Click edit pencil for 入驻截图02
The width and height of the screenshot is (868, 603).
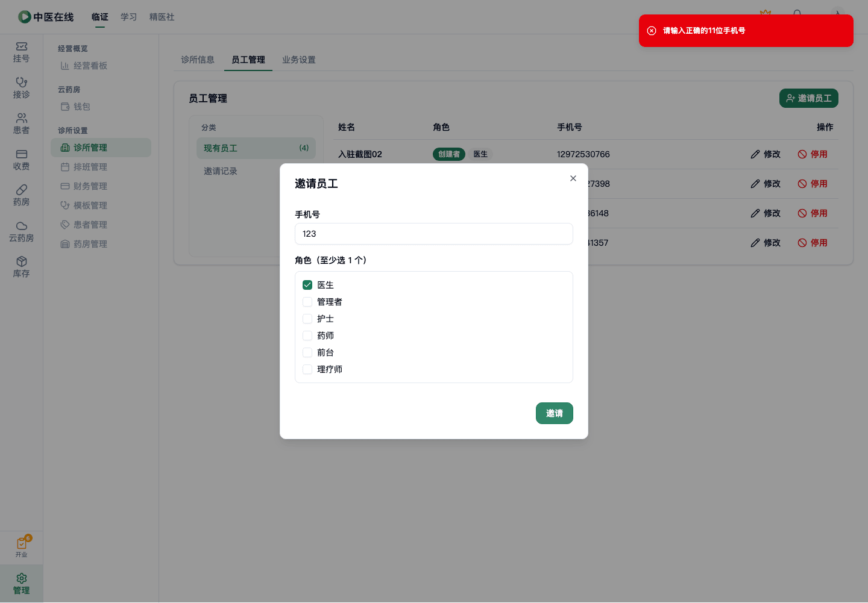coord(755,154)
